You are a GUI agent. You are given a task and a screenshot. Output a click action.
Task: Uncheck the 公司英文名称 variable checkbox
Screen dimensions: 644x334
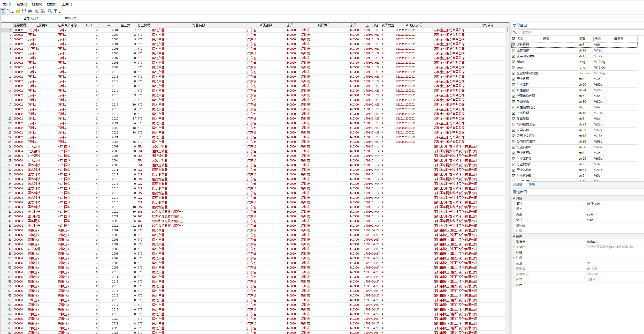[514, 142]
